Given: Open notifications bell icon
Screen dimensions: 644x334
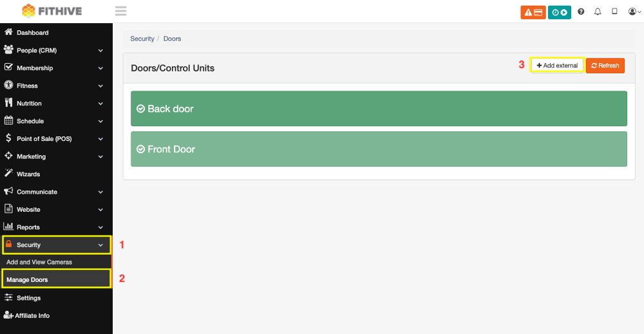Looking at the screenshot, I should point(598,12).
